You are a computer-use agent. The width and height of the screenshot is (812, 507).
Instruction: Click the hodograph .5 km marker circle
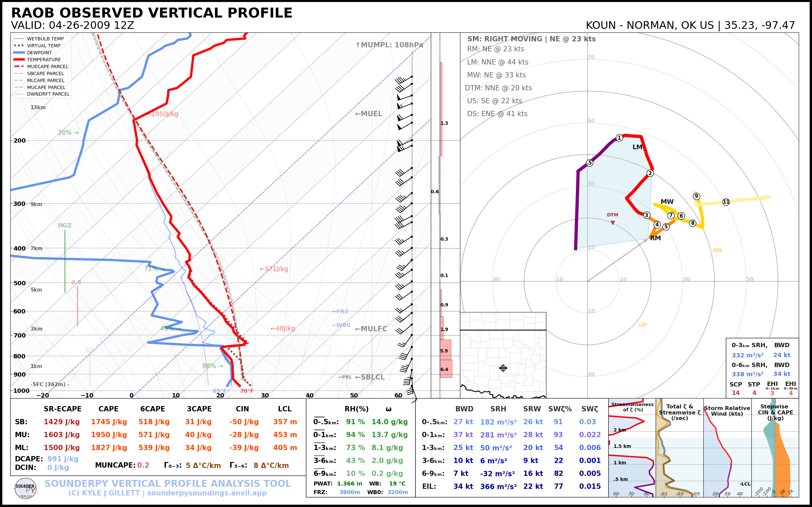589,163
